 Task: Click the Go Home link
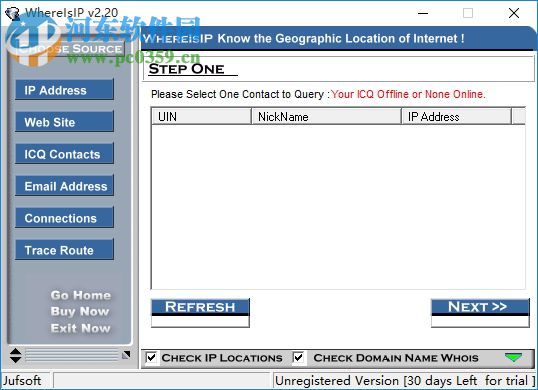pos(81,295)
